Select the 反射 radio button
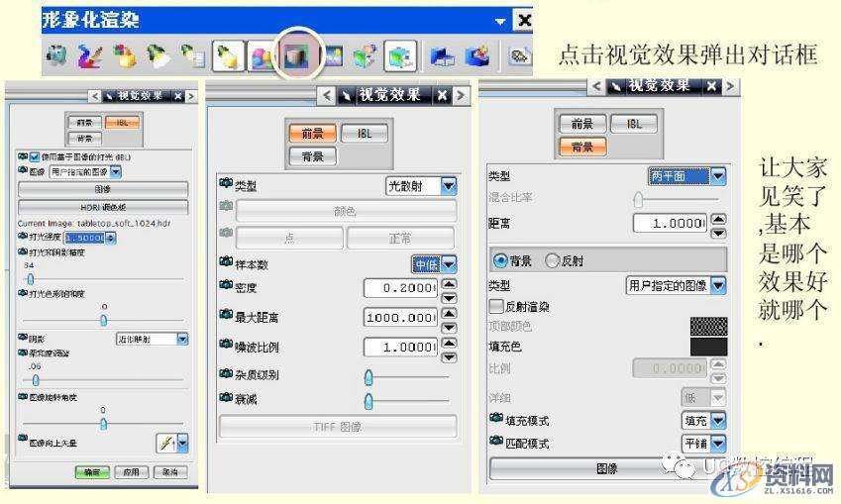Image resolution: width=841 pixels, height=504 pixels. (x=553, y=260)
